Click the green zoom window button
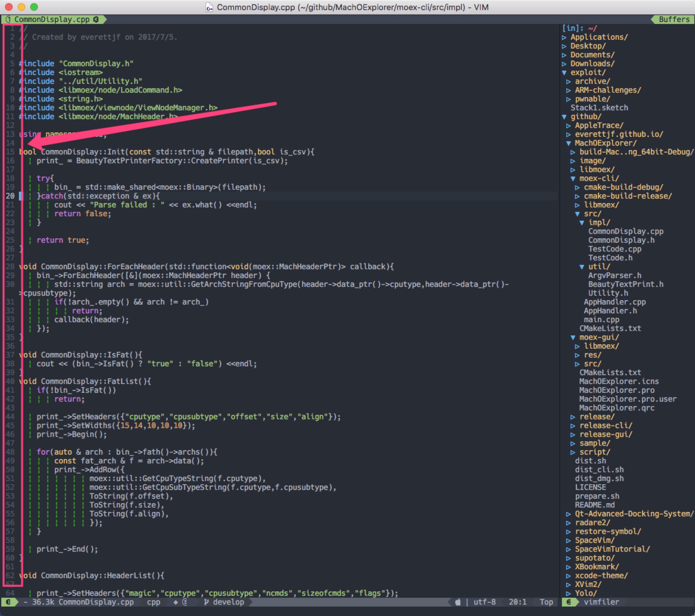This screenshot has width=695, height=616. (34, 7)
